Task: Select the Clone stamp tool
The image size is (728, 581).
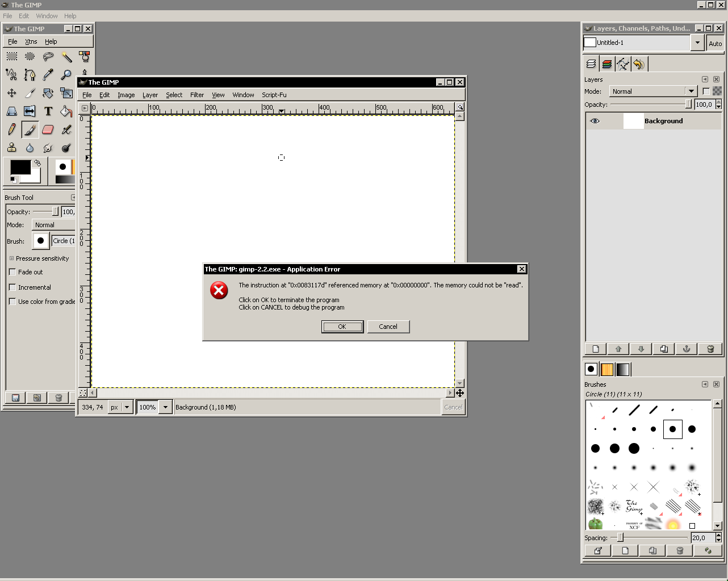Action: coord(12,148)
